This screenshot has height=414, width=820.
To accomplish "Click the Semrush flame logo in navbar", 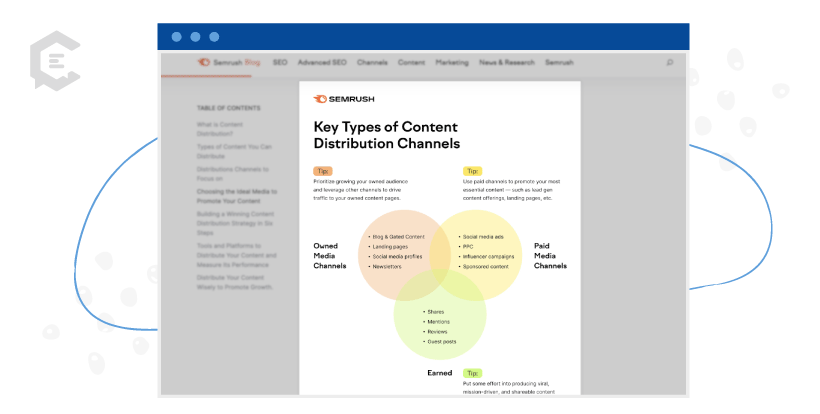I will [204, 62].
